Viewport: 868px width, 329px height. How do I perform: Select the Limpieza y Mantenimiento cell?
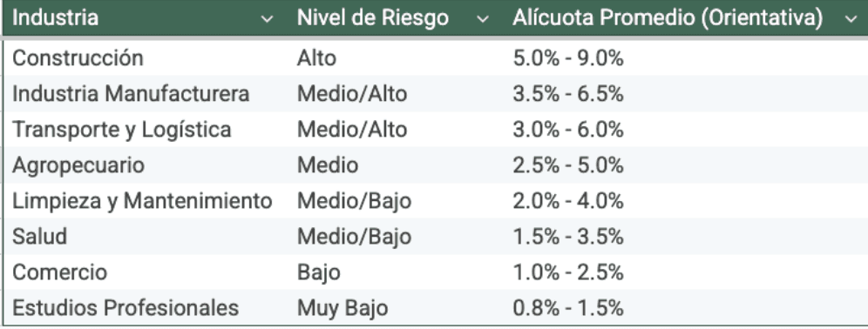click(x=145, y=201)
